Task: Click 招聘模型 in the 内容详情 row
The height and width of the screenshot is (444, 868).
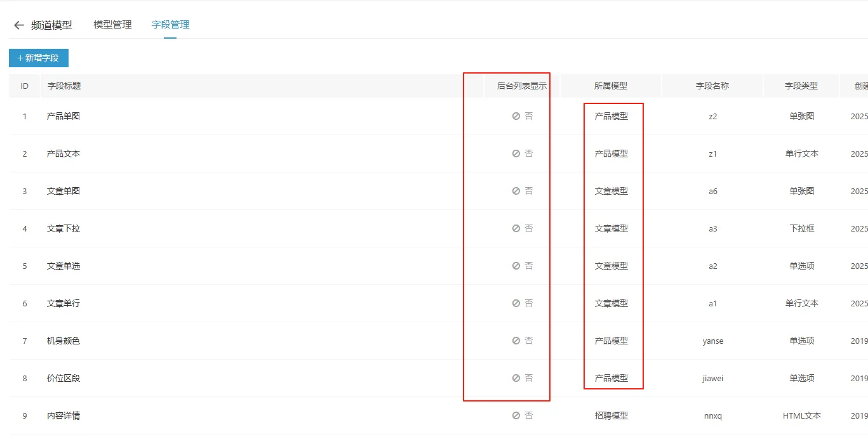Action: point(611,415)
